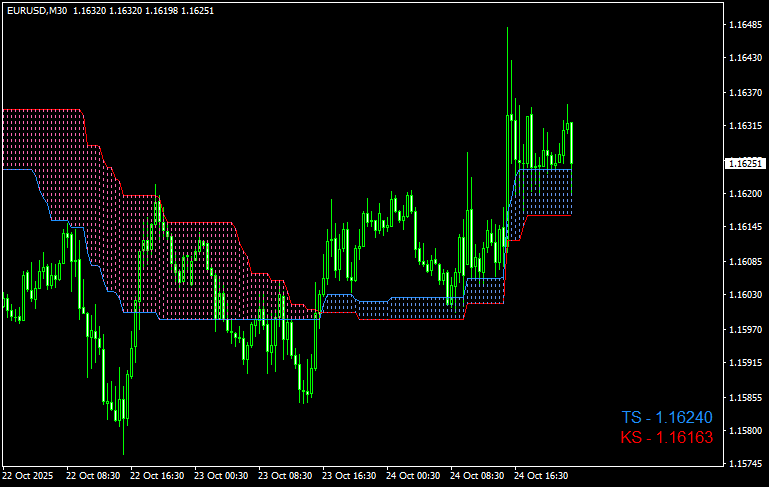Click the 1.16370 price axis label
This screenshot has height=487, width=769.
click(x=746, y=92)
